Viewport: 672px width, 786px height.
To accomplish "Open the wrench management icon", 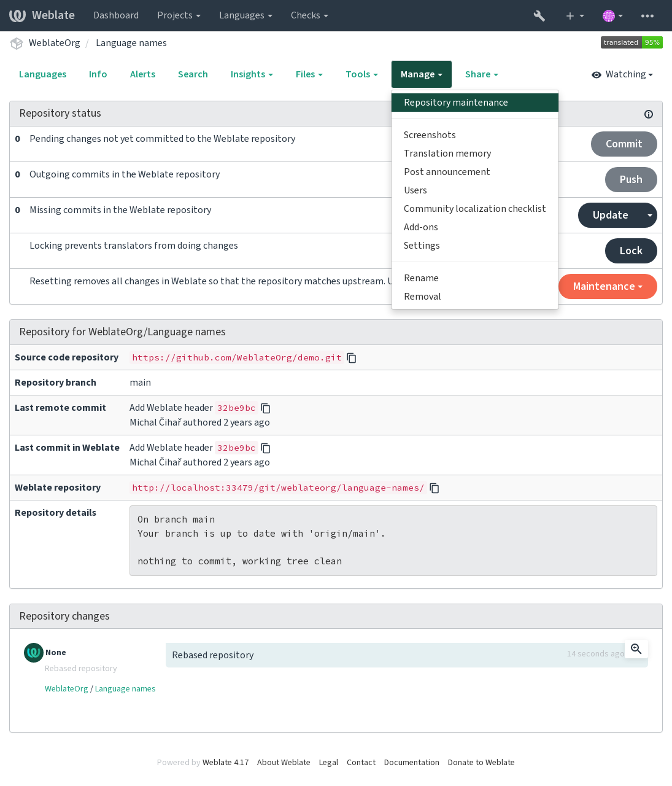I will [539, 16].
